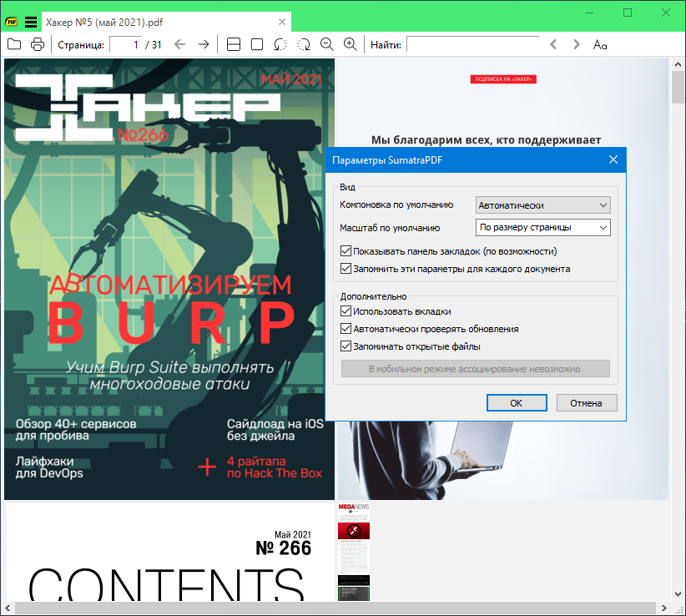This screenshot has height=616, width=686.
Task: Toggle Запомнить эти параметры checkbox
Action: pos(346,269)
